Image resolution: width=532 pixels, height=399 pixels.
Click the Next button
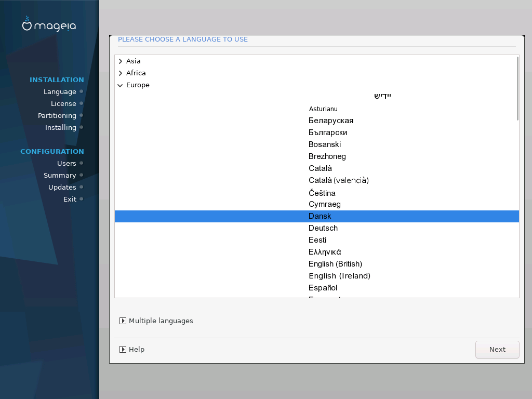tap(497, 350)
